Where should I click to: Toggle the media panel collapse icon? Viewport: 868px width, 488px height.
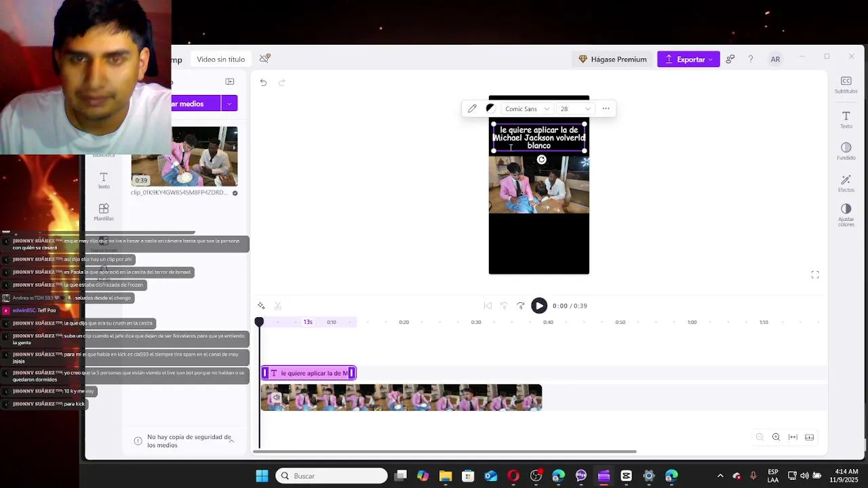pyautogui.click(x=230, y=81)
